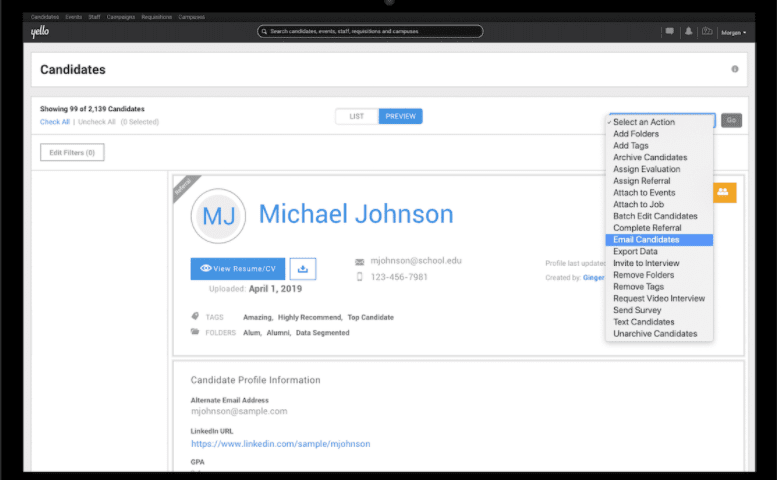Open the Events menu in the top navigation
This screenshot has width=777, height=480.
point(74,17)
